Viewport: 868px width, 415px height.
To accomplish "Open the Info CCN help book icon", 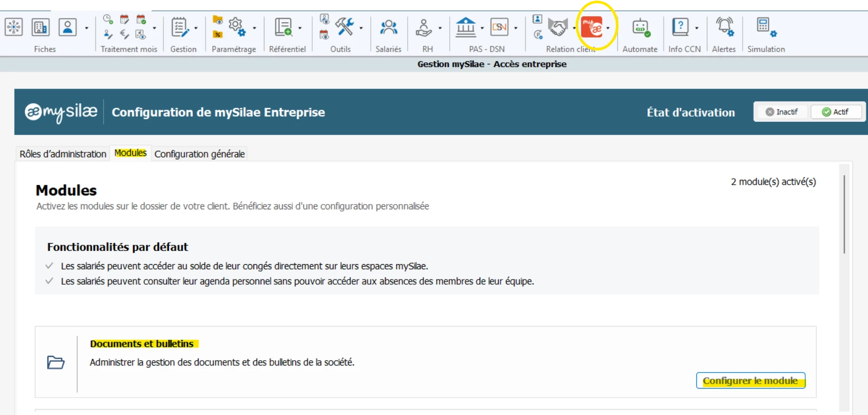I will [680, 27].
